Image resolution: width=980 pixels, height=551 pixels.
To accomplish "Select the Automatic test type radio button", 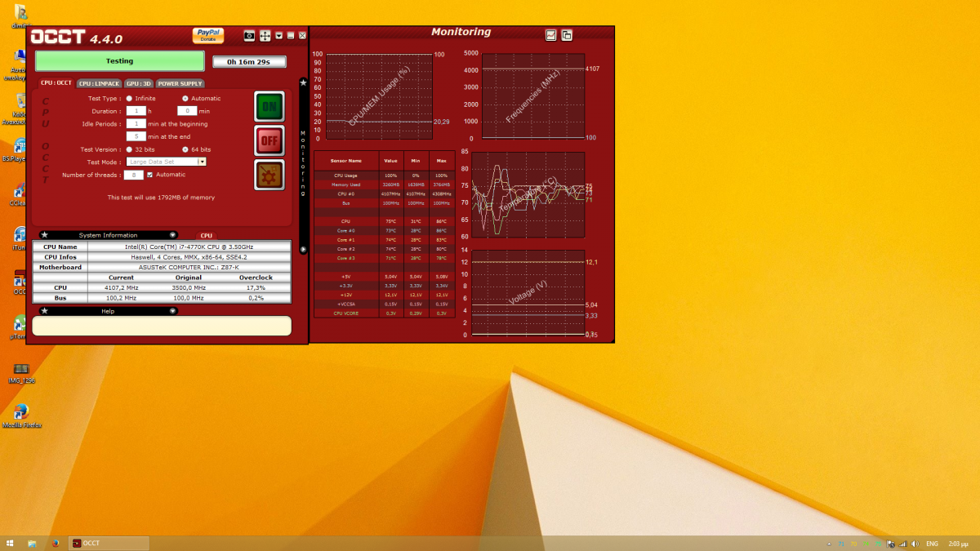I will click(185, 98).
